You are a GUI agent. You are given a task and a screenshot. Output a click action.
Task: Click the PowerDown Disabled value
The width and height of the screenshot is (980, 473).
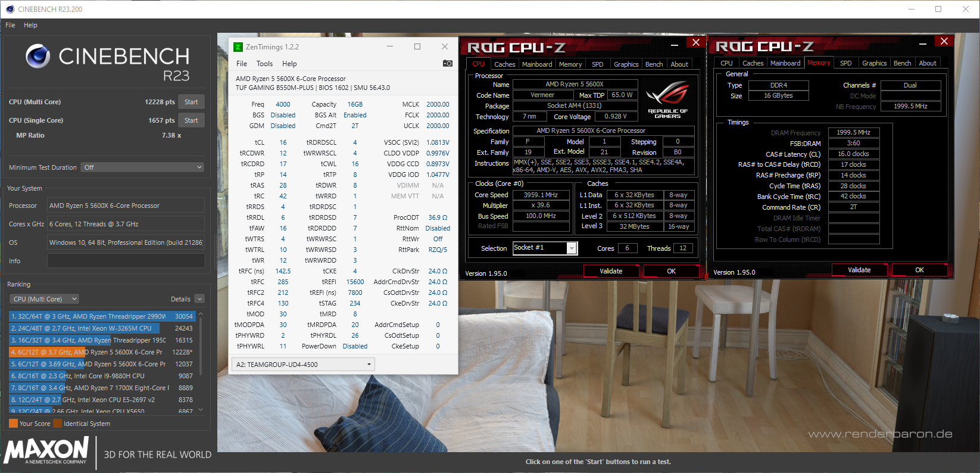click(355, 346)
